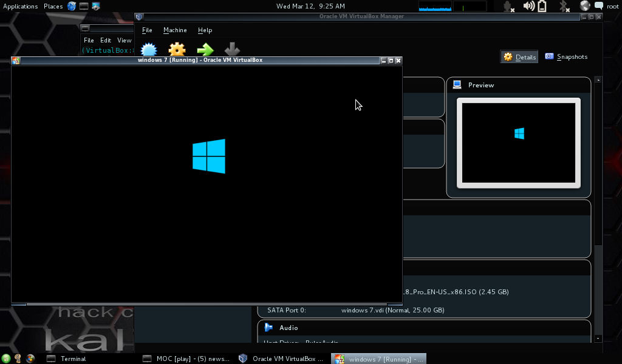
Task: Switch to MOC [play] taskbar entry
Action: pos(186,359)
